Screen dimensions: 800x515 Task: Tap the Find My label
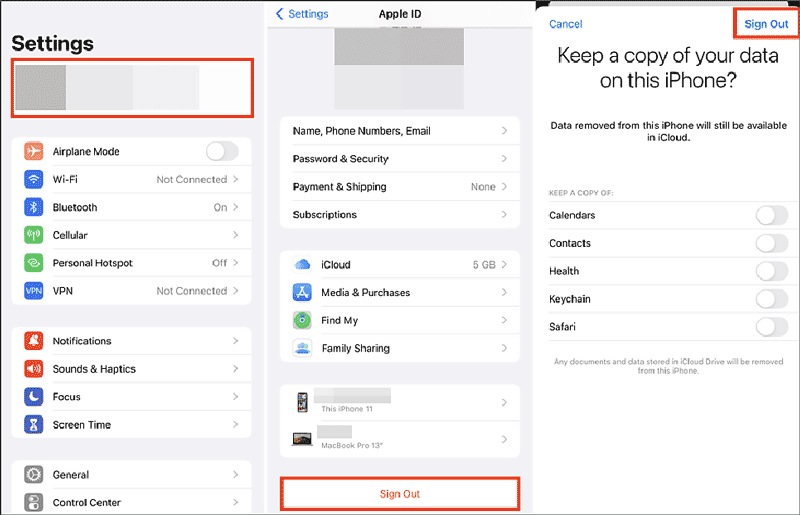339,321
